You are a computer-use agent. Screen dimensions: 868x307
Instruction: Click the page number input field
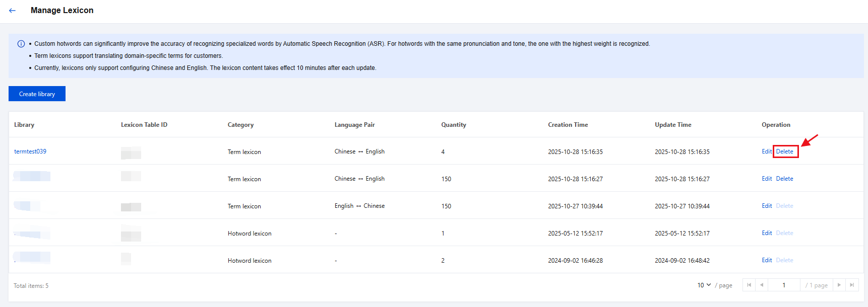[x=784, y=285]
